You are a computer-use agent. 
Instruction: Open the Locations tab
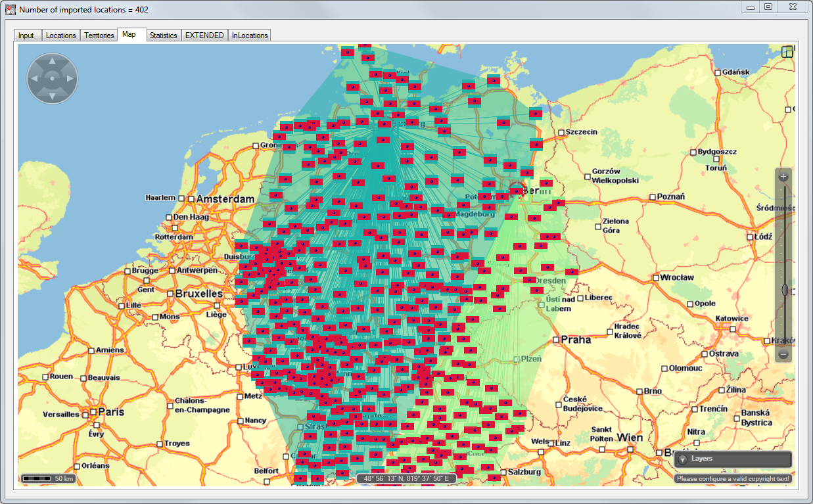pyautogui.click(x=60, y=35)
